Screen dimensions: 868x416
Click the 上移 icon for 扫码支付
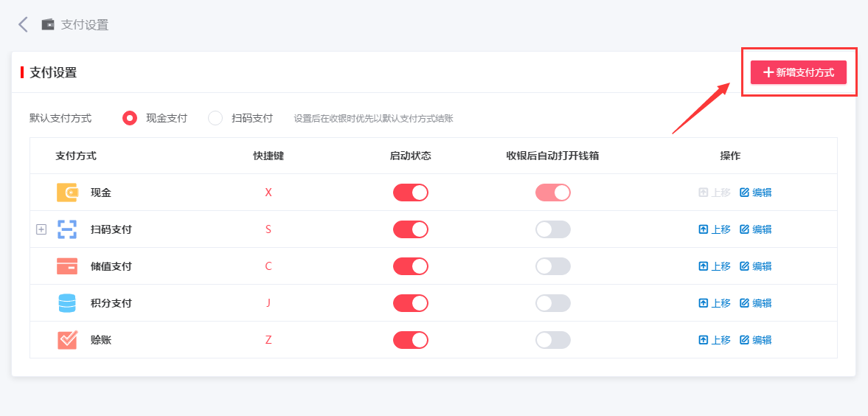point(703,229)
